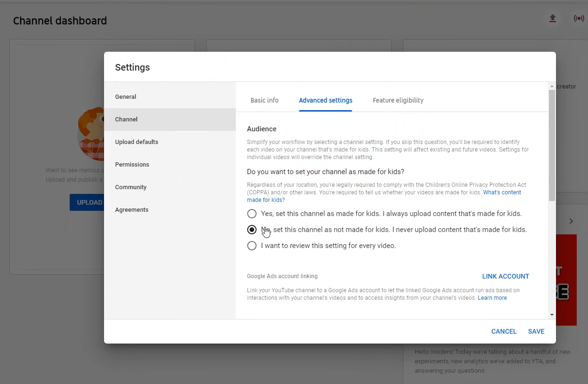Select 'I want to review this setting for every video'
588x384 pixels.
click(252, 246)
